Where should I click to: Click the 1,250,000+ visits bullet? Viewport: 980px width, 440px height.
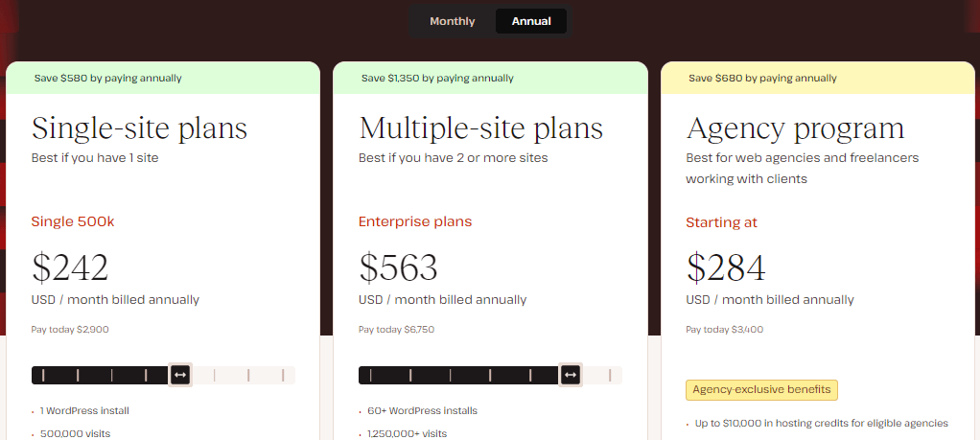407,433
